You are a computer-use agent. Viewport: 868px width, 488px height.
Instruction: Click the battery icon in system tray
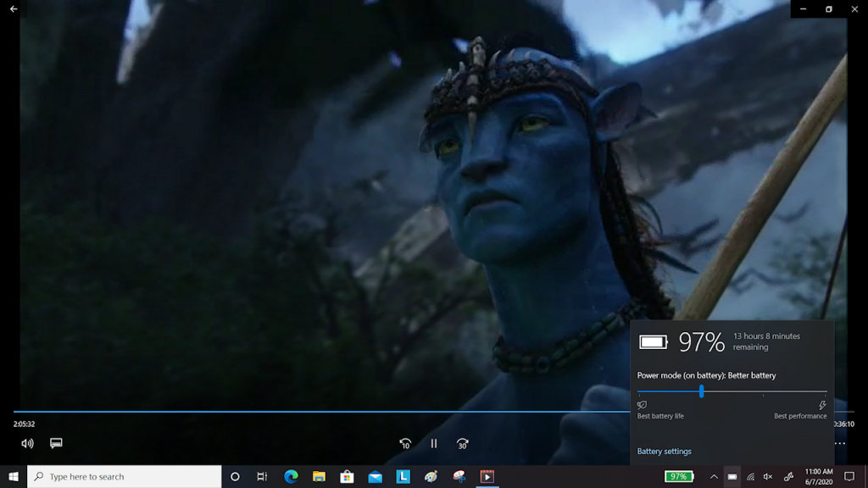(732, 476)
